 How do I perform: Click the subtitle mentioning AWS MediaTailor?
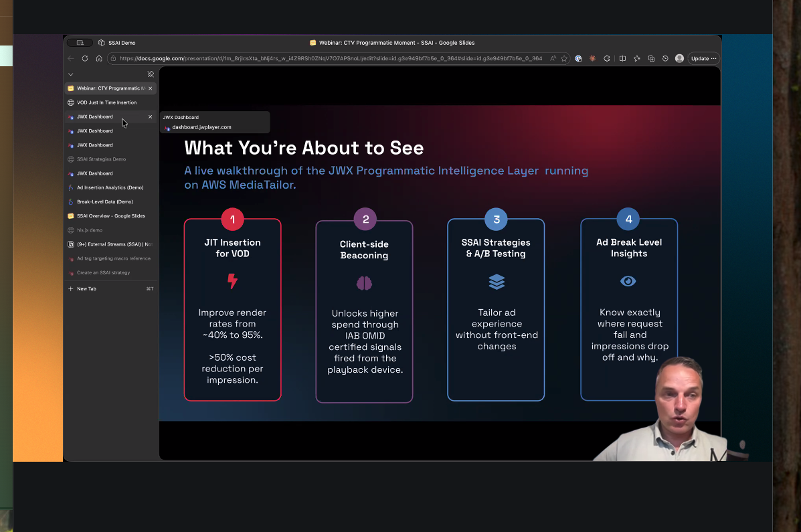[x=386, y=177]
